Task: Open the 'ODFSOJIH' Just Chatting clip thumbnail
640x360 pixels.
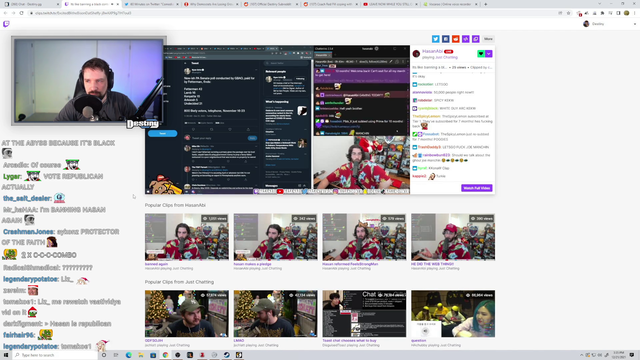Action: pos(187,313)
